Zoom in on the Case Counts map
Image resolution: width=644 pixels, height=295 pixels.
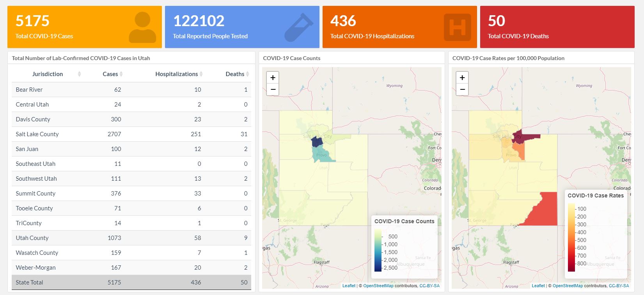click(273, 78)
